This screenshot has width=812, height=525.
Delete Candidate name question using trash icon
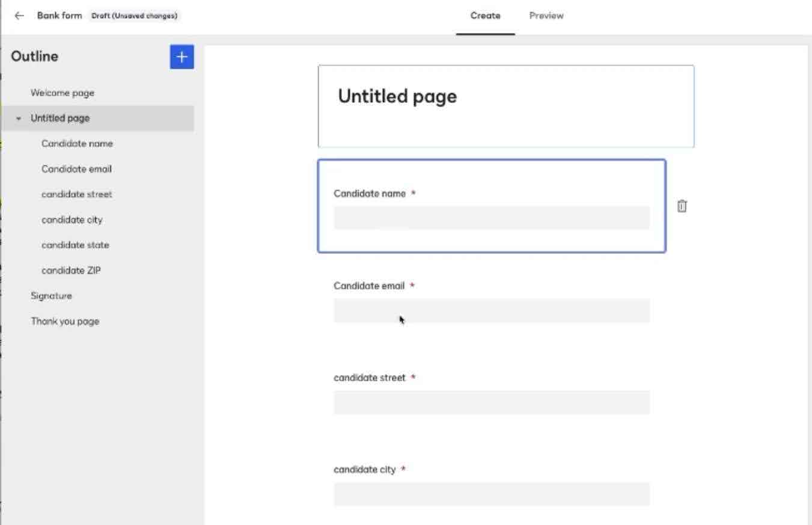coord(682,206)
